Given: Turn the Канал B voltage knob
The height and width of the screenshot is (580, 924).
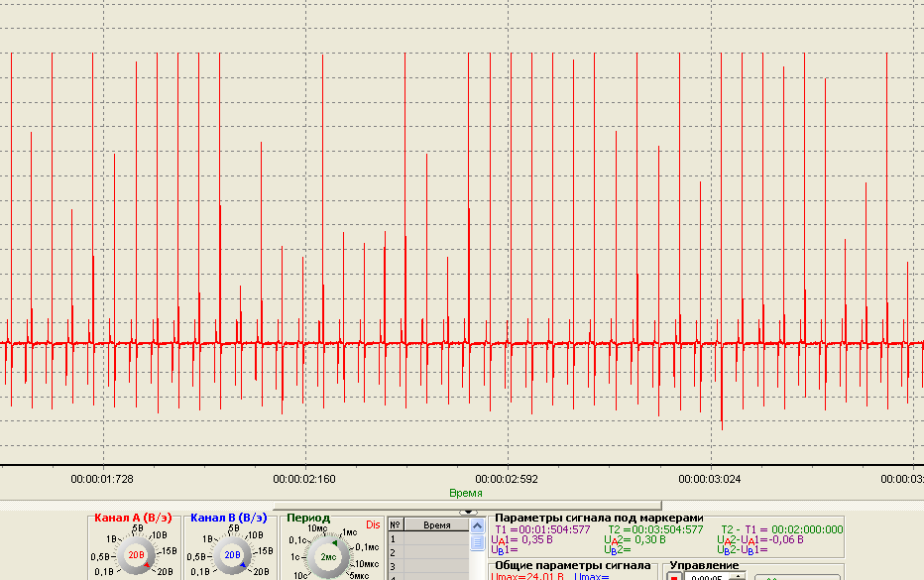Looking at the screenshot, I should pyautogui.click(x=232, y=554).
